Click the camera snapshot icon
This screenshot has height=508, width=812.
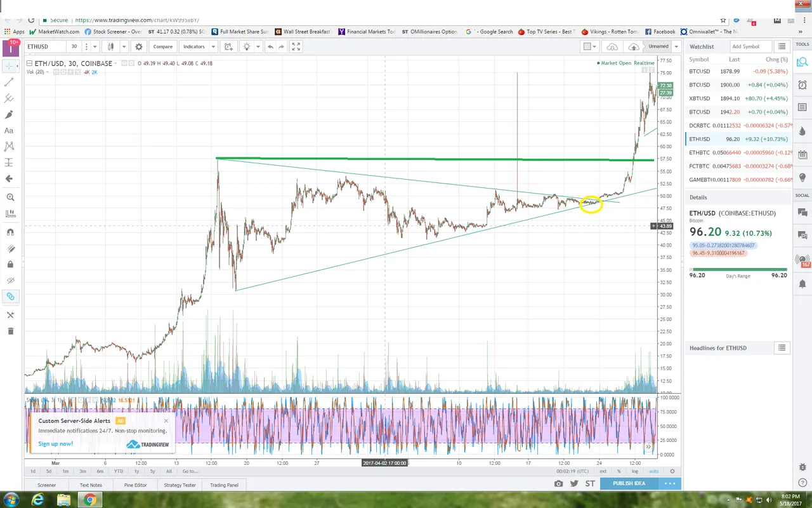click(x=558, y=483)
